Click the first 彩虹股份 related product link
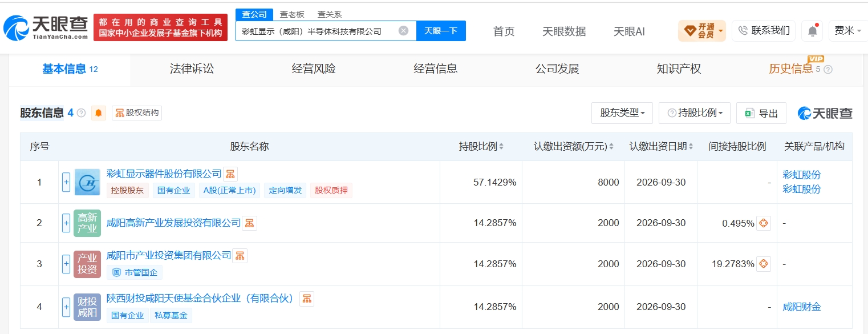The image size is (868, 334). (x=802, y=175)
